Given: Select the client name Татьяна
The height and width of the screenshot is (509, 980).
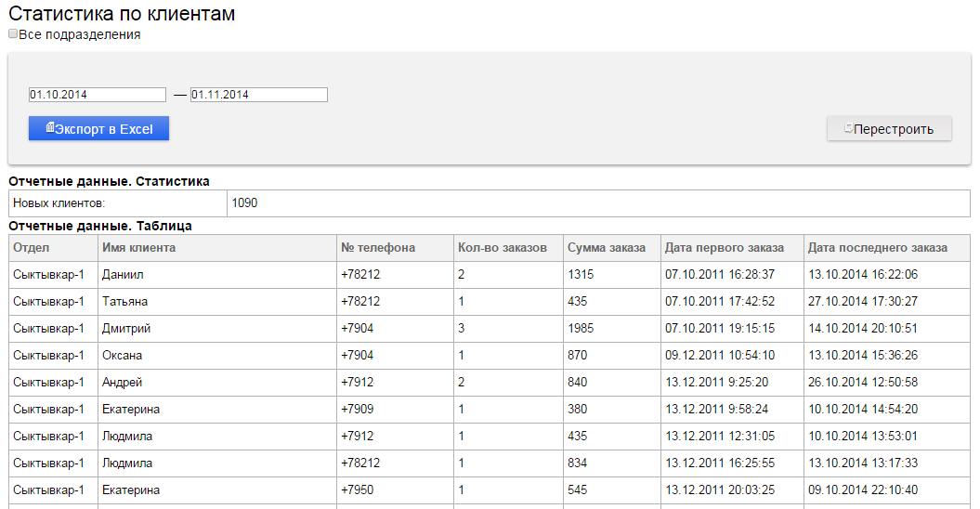Looking at the screenshot, I should [x=125, y=301].
